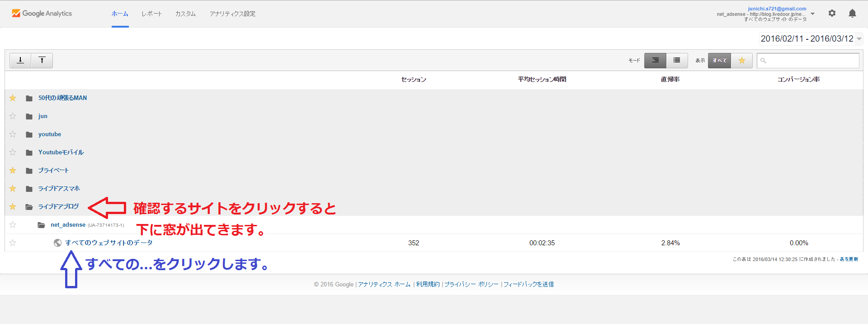The image size is (868, 324).
Task: Click the 平均セッション時間 column header
Action: [542, 80]
